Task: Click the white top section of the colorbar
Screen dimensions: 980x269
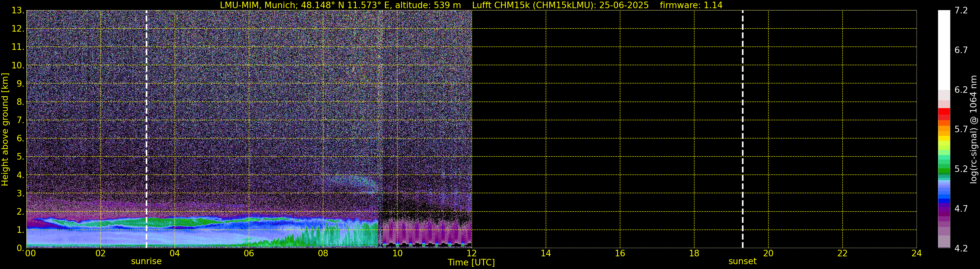Action: (x=944, y=50)
